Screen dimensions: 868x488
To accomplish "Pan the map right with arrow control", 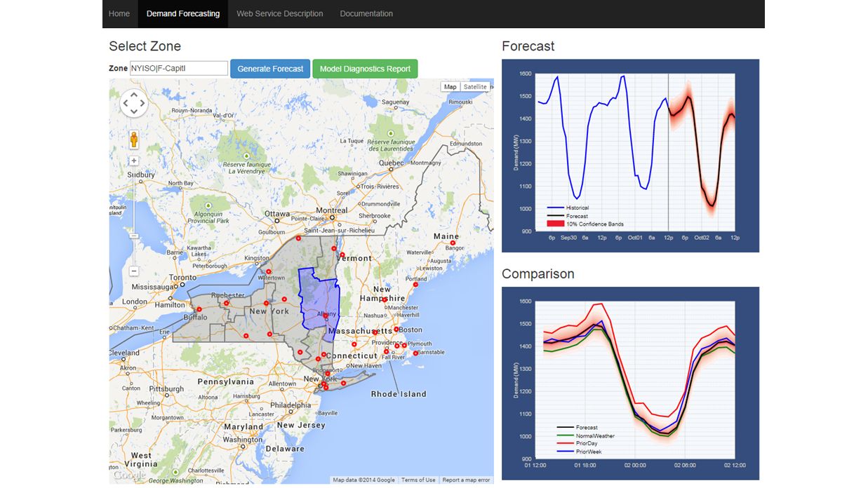I will [x=142, y=103].
